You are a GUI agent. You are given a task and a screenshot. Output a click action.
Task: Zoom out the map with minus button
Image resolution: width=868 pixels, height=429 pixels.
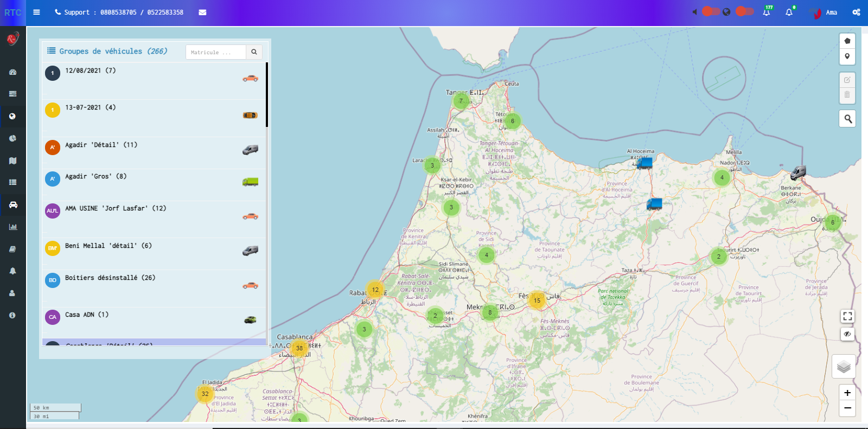coord(847,408)
